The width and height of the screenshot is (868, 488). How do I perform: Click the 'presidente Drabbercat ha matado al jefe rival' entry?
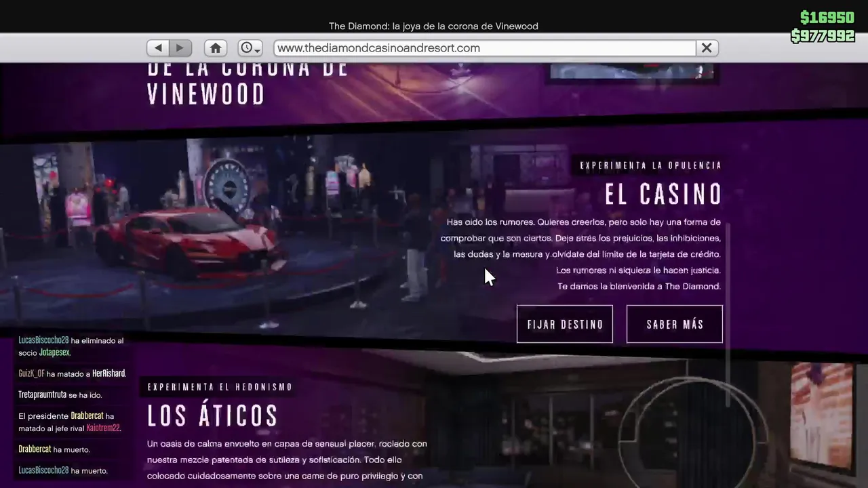point(69,422)
